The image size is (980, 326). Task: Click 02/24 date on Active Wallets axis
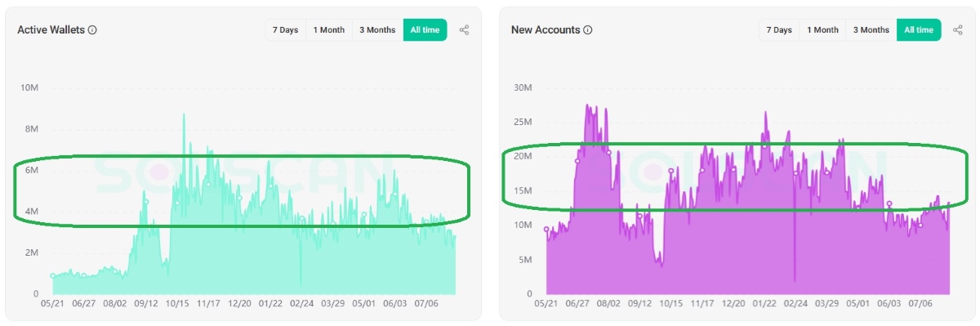pos(301,303)
